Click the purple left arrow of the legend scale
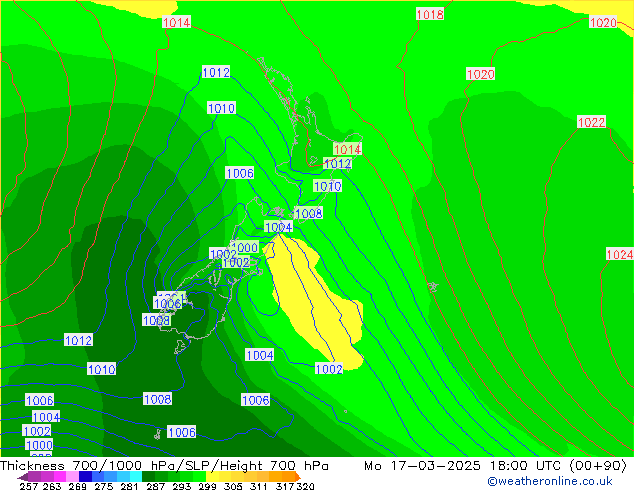634x490 pixels. pos(23,477)
